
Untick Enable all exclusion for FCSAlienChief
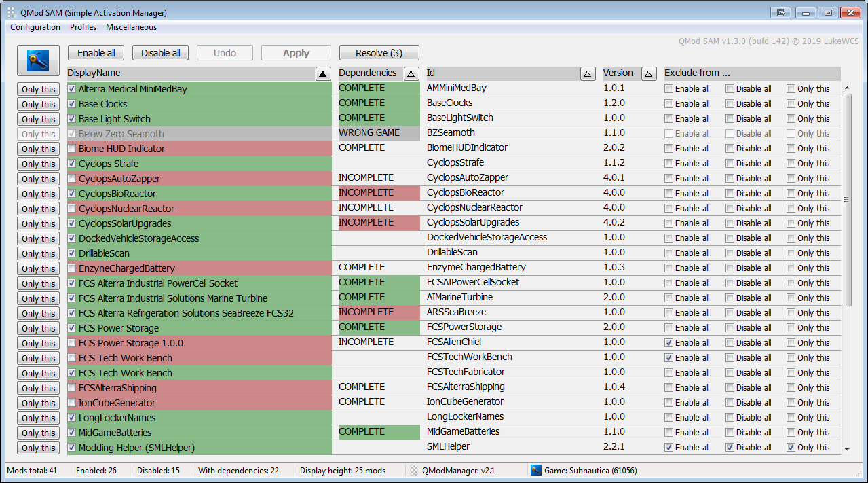coord(669,343)
